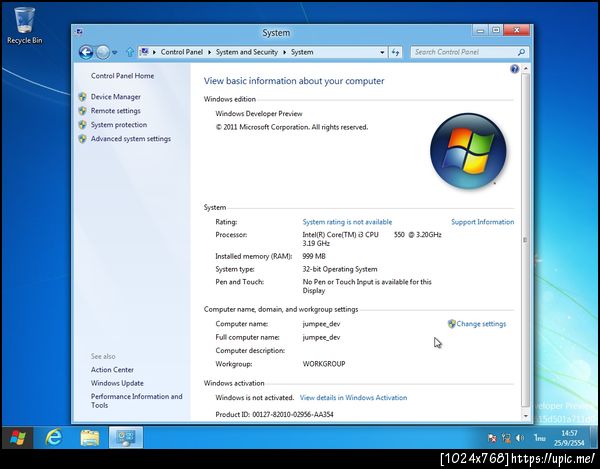Image resolution: width=600 pixels, height=469 pixels.
Task: Click the Windows Developer Preview edition text
Action: pos(259,114)
